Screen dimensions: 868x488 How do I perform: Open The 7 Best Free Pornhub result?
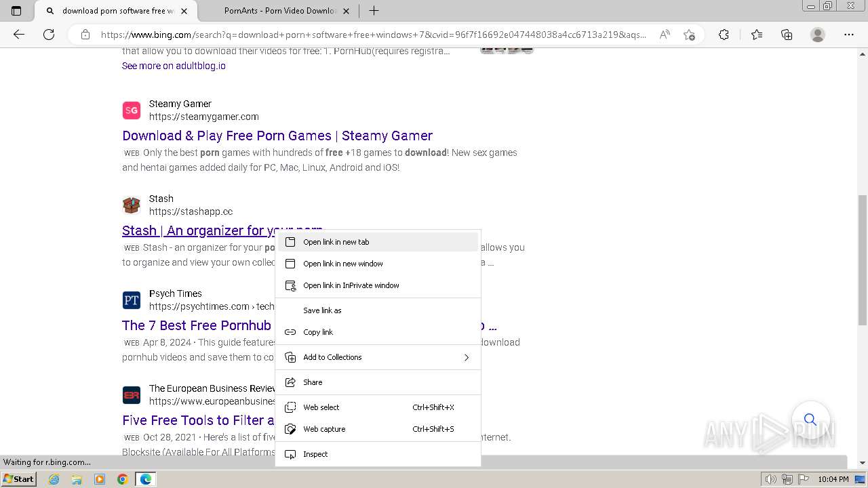pyautogui.click(x=197, y=325)
